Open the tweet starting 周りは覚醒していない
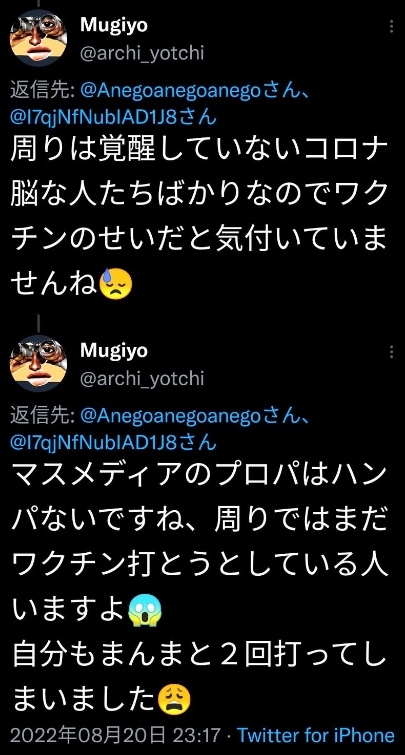This screenshot has width=405, height=755. pos(199,218)
